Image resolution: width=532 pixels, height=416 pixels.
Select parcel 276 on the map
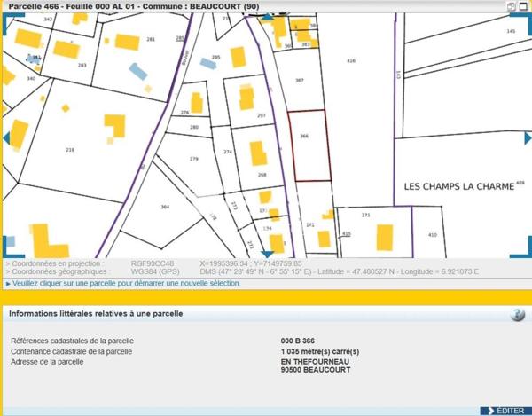[x=184, y=113]
